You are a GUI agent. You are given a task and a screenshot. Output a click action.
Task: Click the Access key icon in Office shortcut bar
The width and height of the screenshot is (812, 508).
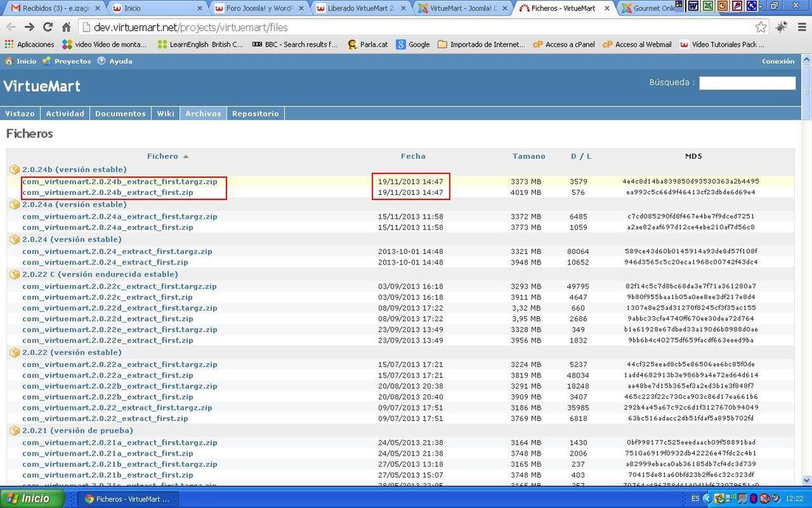point(737,6)
